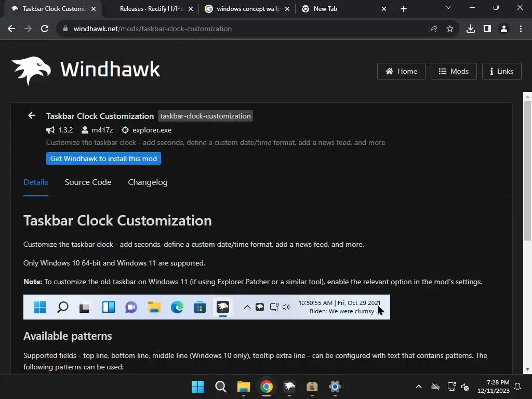Open a new tab with the plus button

pos(403,9)
